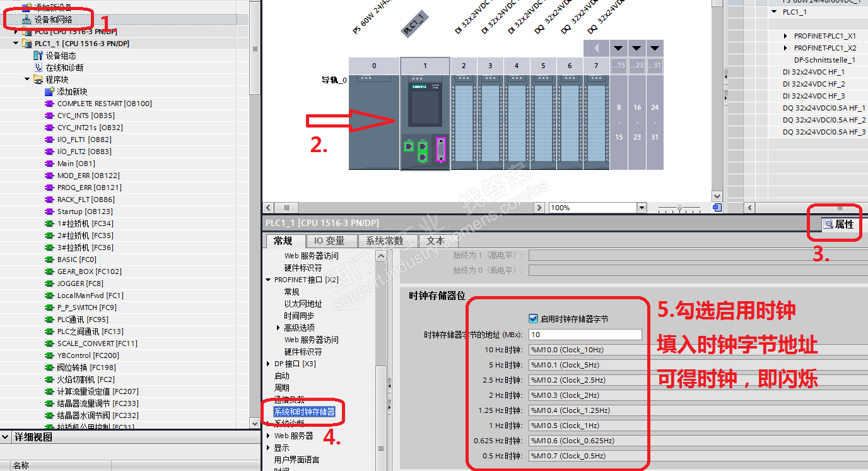
Task: Click the 添加新块 add block icon
Action: click(49, 92)
